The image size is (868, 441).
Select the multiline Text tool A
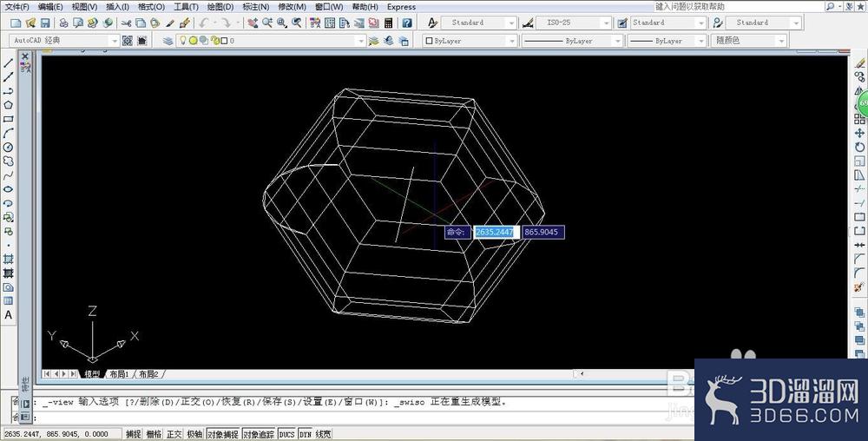coord(8,315)
